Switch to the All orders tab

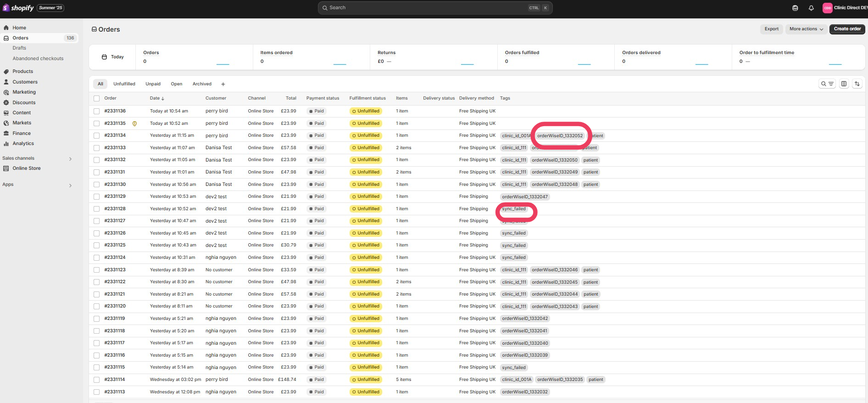tap(100, 84)
